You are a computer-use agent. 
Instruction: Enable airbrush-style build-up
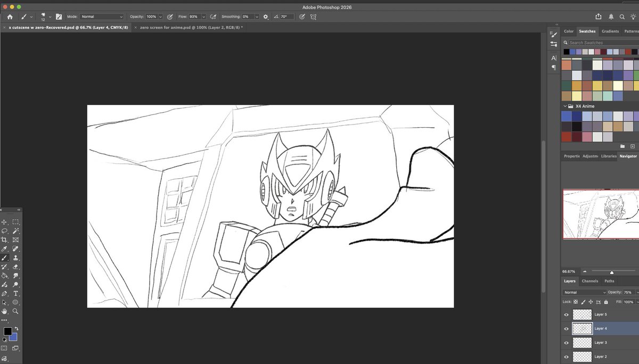[x=214, y=16]
